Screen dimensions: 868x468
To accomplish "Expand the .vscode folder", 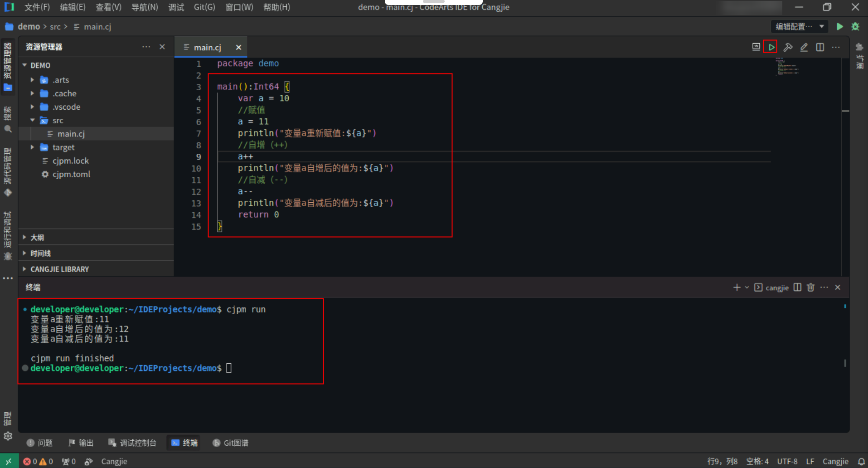I will 32,107.
